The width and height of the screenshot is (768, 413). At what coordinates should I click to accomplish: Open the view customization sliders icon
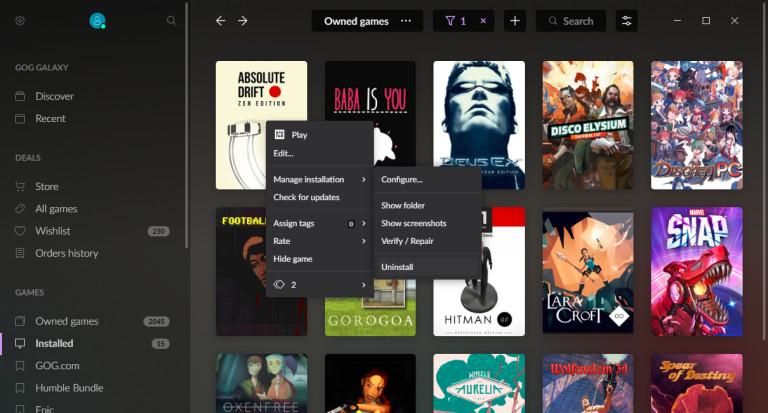click(627, 20)
